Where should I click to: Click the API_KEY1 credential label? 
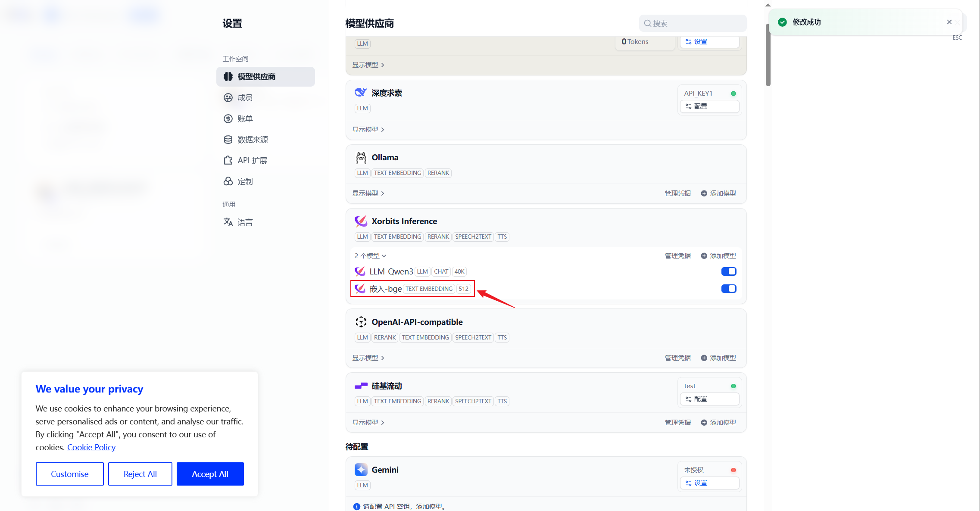coord(698,93)
